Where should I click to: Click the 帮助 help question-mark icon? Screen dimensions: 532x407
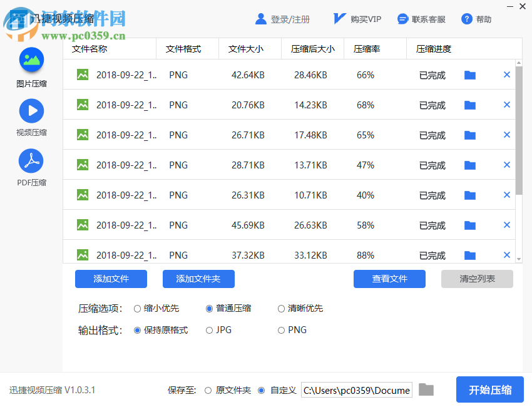[466, 18]
